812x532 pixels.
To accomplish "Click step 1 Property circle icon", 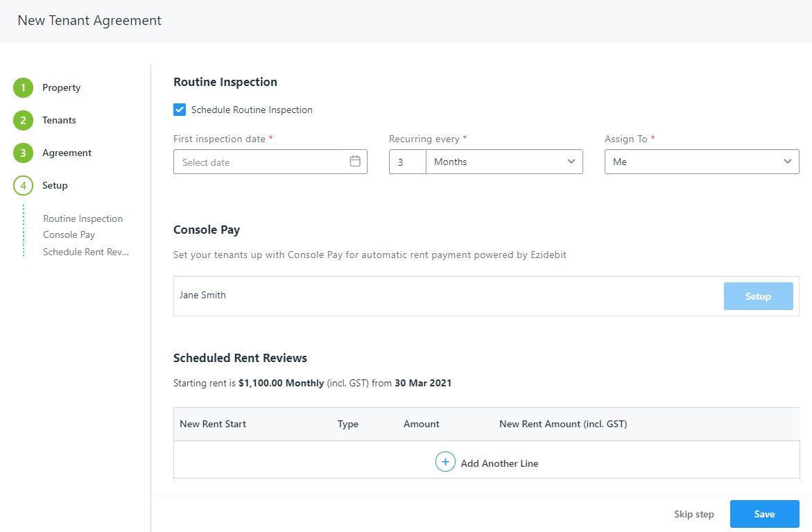I will 23,88.
